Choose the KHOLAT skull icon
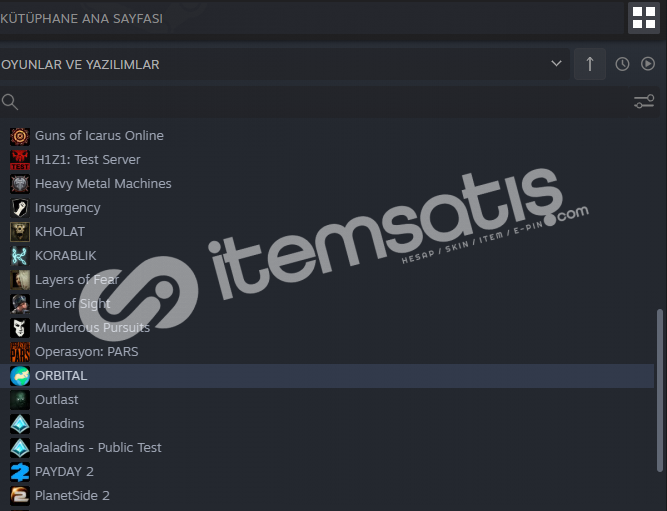Image resolution: width=667 pixels, height=511 pixels. click(20, 232)
